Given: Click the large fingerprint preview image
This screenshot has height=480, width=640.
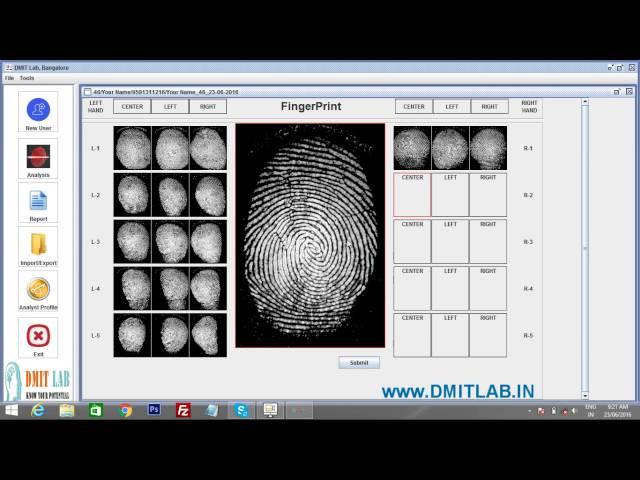Looking at the screenshot, I should click(310, 236).
